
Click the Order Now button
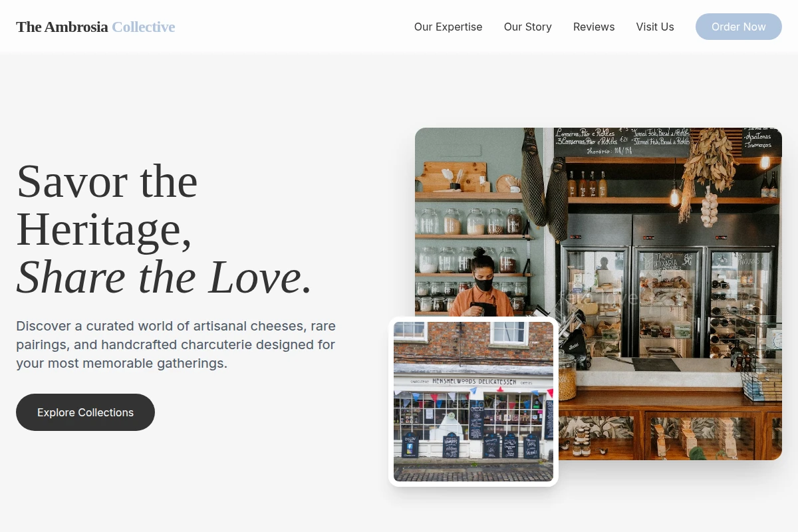739,27
